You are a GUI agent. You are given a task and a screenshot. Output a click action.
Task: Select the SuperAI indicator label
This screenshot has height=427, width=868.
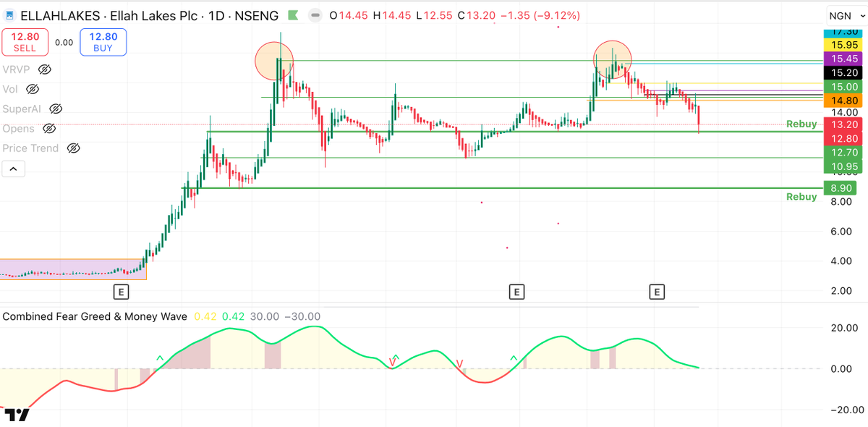click(x=22, y=109)
